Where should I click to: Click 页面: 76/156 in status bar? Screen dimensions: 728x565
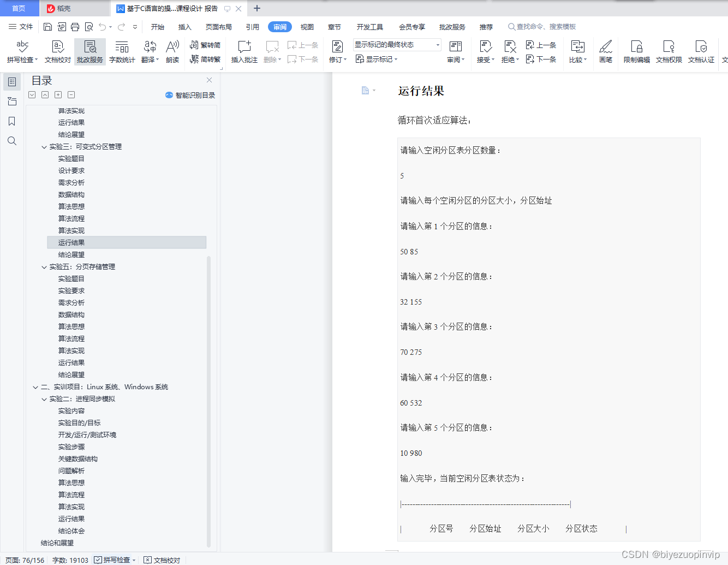(25, 560)
